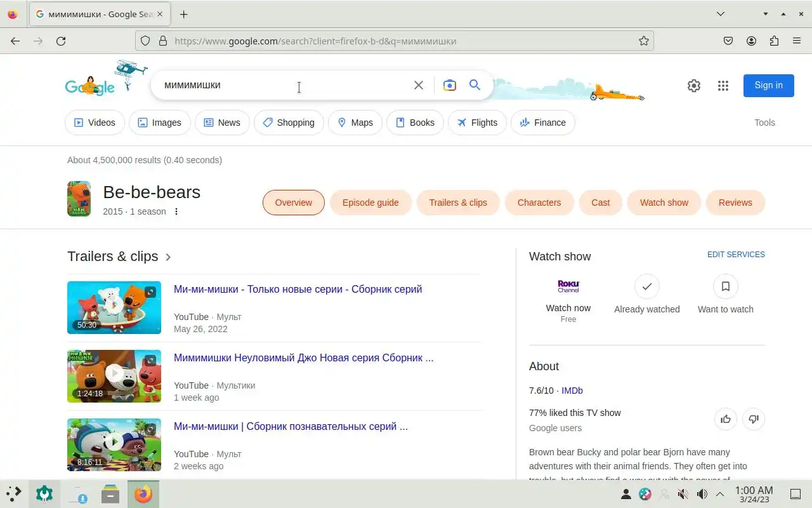Open the Firefox hamburger menu
The width and height of the screenshot is (812, 508).
[x=797, y=41]
